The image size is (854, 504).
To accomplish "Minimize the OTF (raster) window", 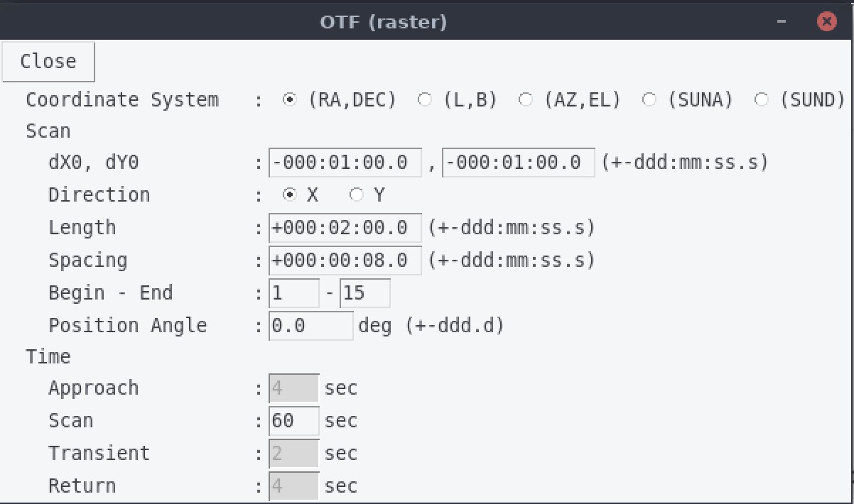I will (x=782, y=22).
